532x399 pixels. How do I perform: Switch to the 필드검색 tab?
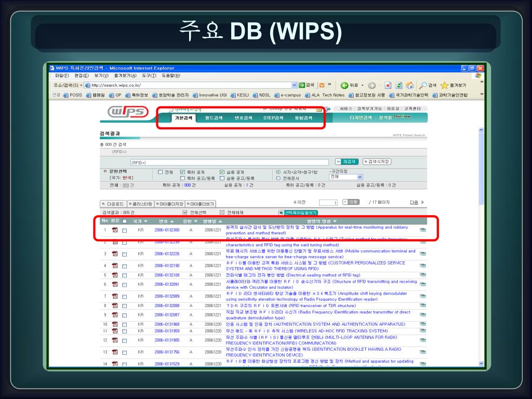pos(214,118)
